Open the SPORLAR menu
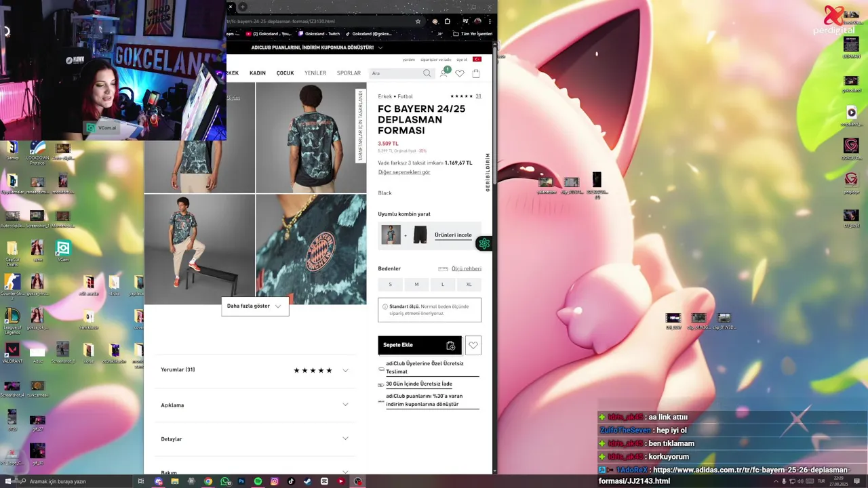 (x=349, y=73)
